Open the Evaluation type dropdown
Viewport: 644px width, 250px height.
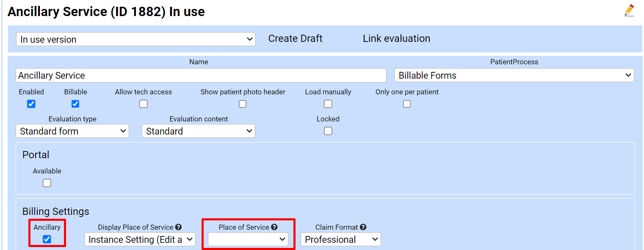(x=72, y=131)
